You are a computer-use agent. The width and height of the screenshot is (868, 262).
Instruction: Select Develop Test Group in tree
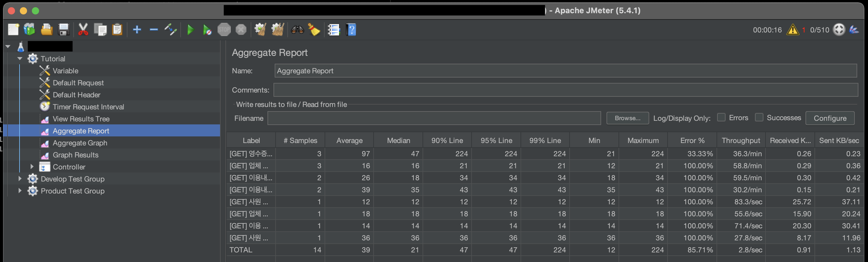coord(72,179)
